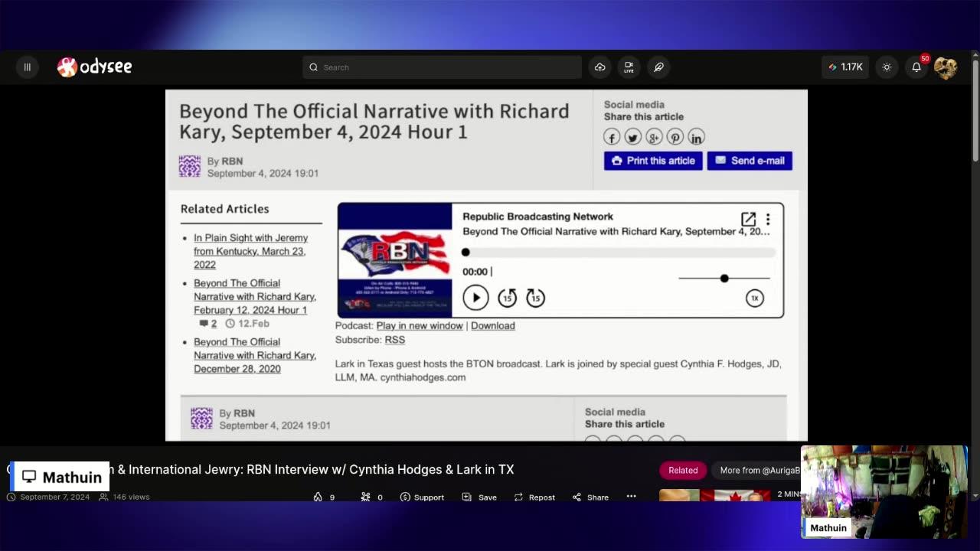Fire-like the video (9)
980x551 pixels.
coord(324,497)
